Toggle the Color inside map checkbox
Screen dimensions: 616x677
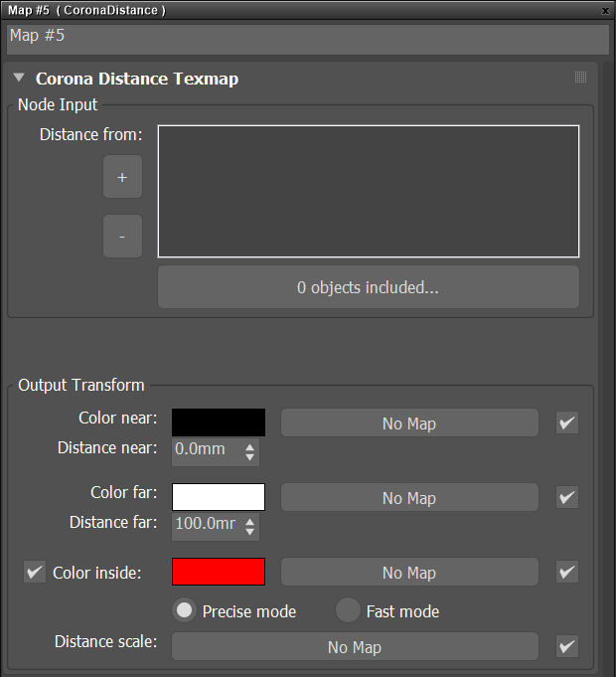[x=567, y=572]
